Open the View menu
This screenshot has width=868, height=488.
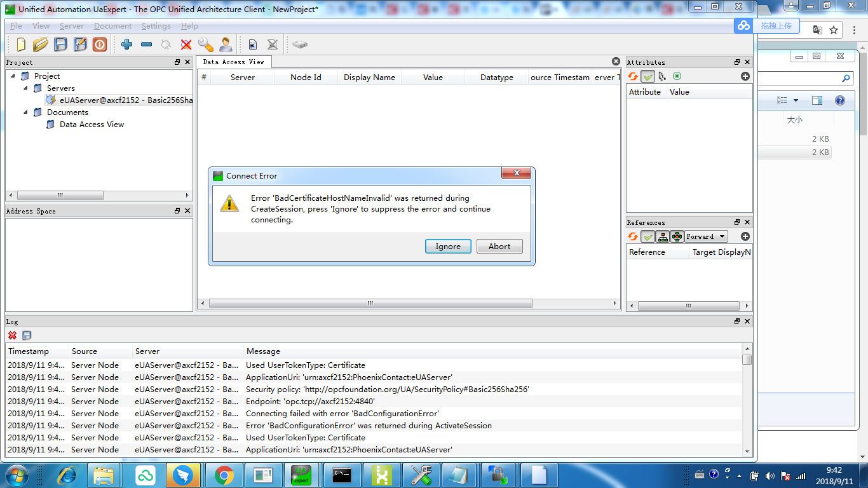pyautogui.click(x=41, y=26)
